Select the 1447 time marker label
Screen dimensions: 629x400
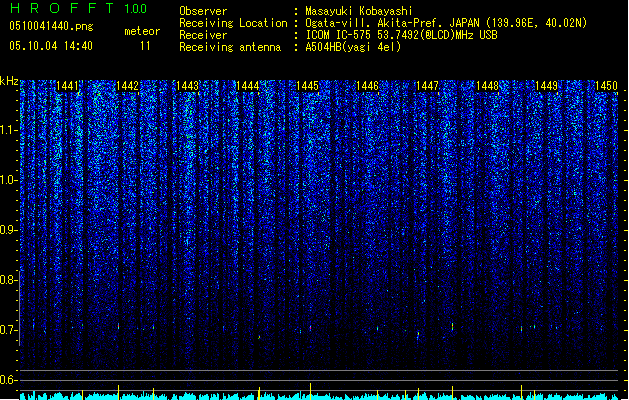pos(427,86)
